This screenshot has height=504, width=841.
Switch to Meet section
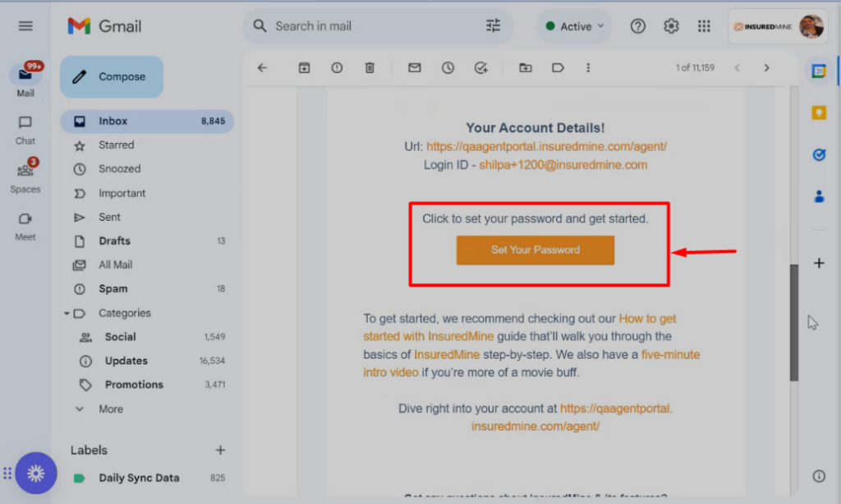(25, 227)
